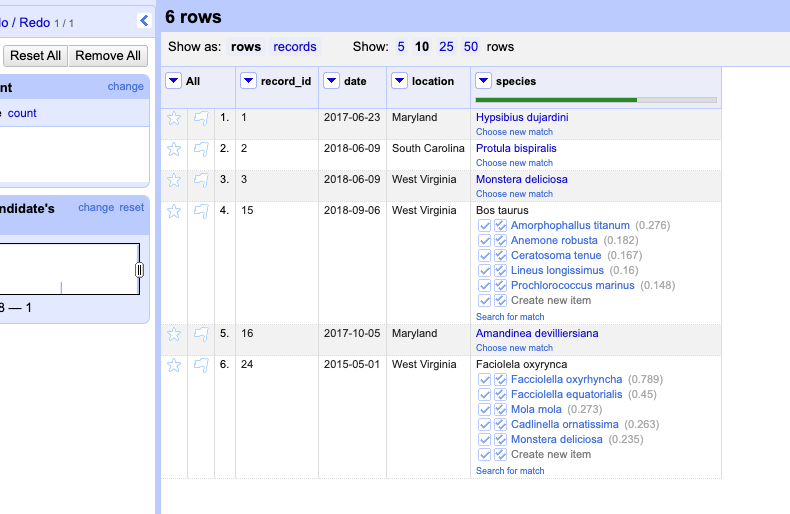This screenshot has width=790, height=514.
Task: Sort first facet choices by count
Action: coord(22,113)
